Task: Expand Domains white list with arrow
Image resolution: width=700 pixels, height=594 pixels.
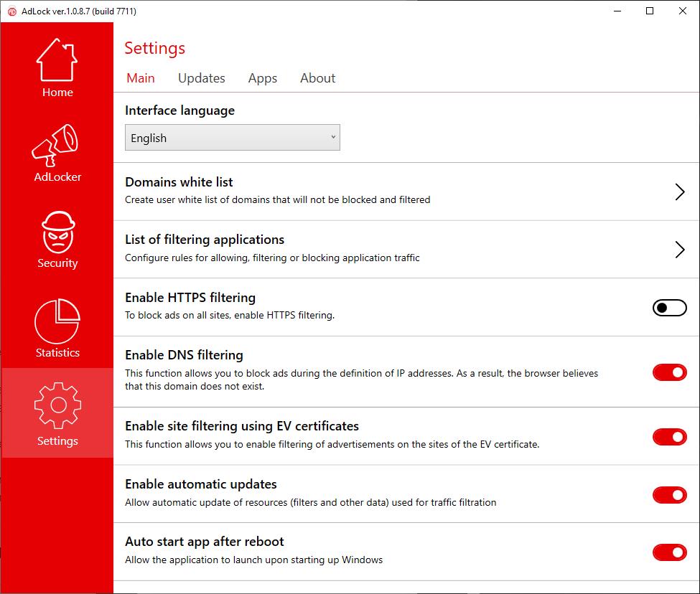Action: pyautogui.click(x=679, y=192)
